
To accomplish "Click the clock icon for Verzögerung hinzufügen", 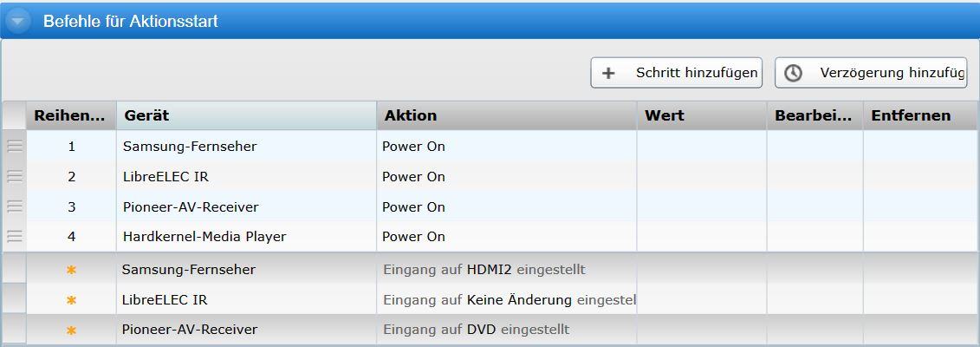I will (793, 74).
